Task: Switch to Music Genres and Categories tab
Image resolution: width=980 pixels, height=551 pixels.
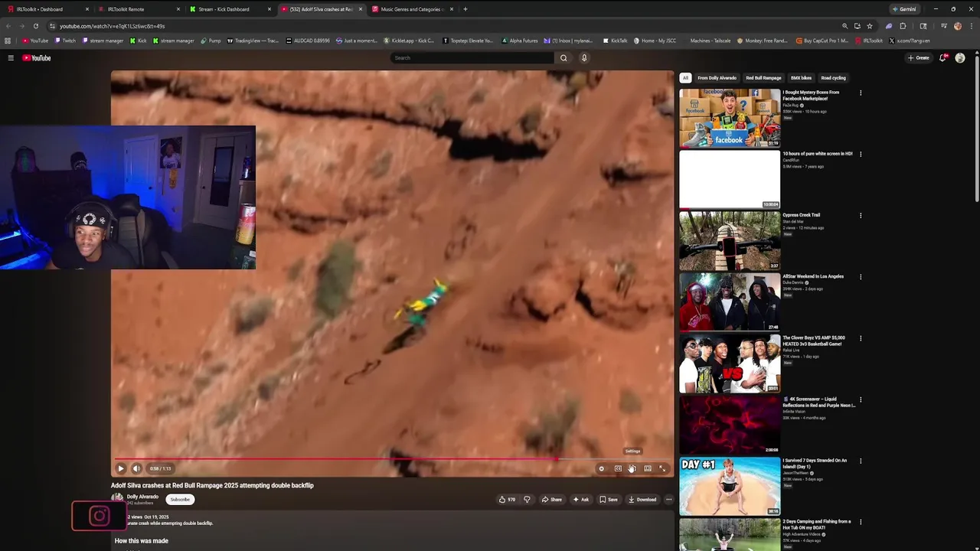Action: [413, 9]
